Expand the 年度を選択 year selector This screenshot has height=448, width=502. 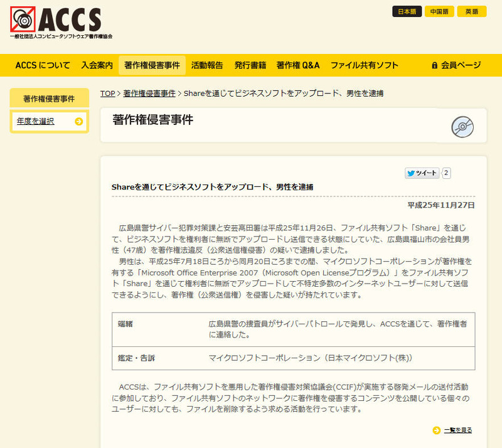coord(36,121)
